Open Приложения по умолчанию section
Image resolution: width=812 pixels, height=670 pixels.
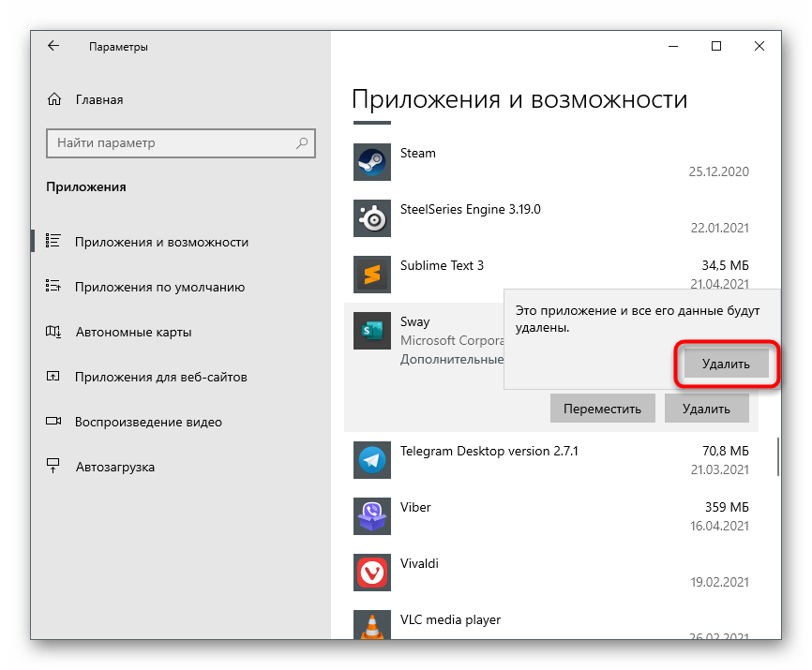159,287
